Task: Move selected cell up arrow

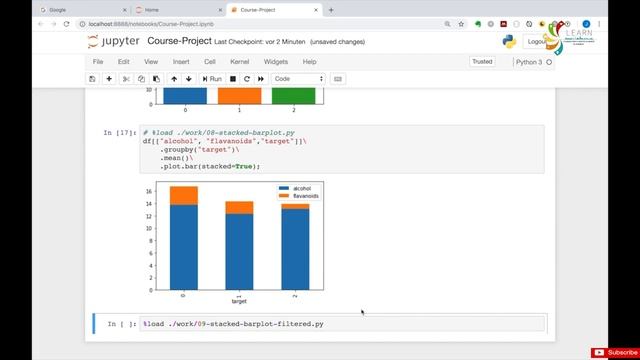Action: pyautogui.click(x=174, y=79)
